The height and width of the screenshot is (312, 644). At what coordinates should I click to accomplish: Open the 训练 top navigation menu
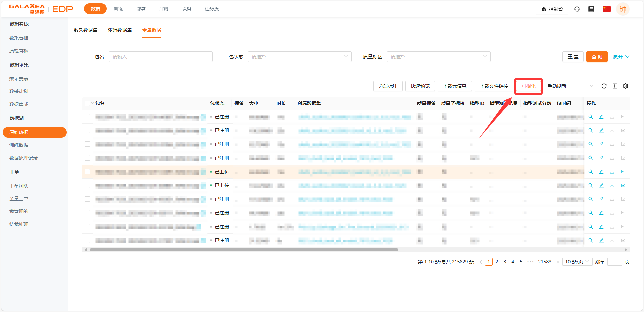(x=118, y=9)
